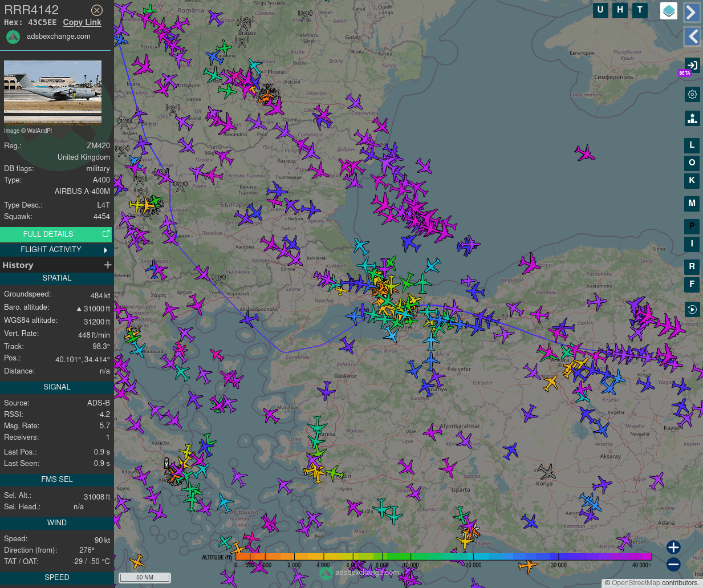Zoom out with the minus button

click(673, 565)
